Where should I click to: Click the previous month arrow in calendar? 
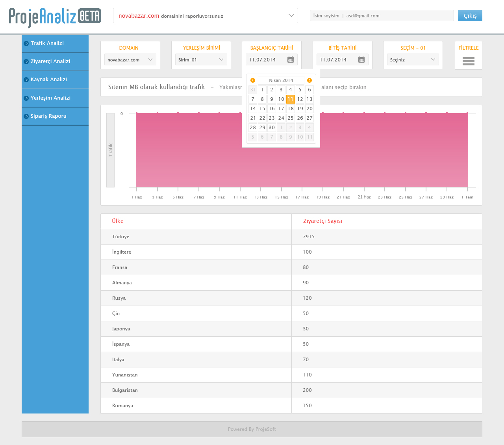click(253, 80)
